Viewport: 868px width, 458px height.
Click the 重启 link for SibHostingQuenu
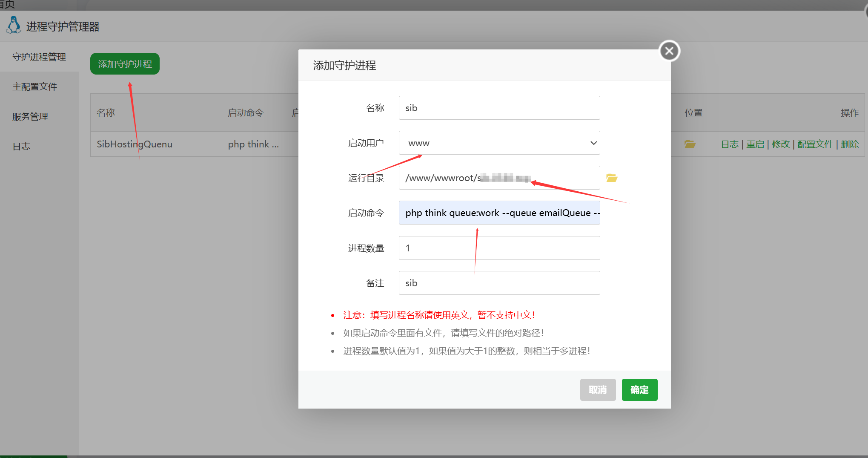(755, 144)
